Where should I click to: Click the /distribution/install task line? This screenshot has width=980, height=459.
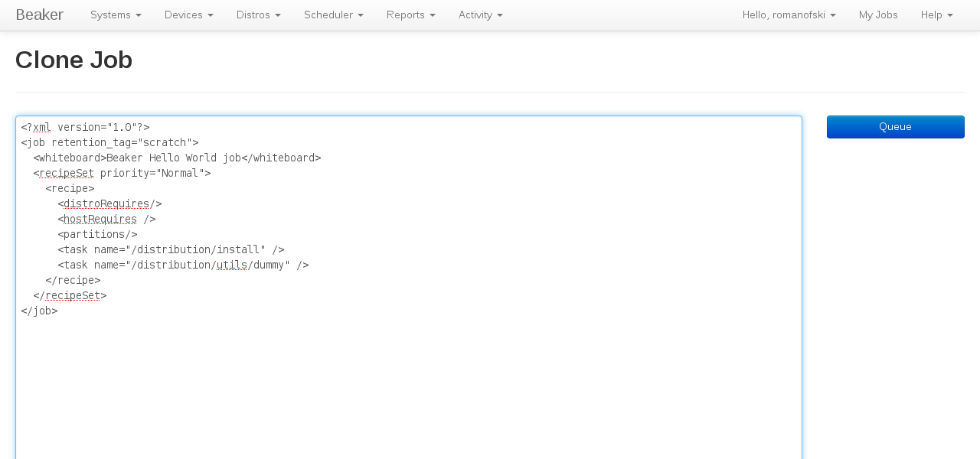pos(171,249)
